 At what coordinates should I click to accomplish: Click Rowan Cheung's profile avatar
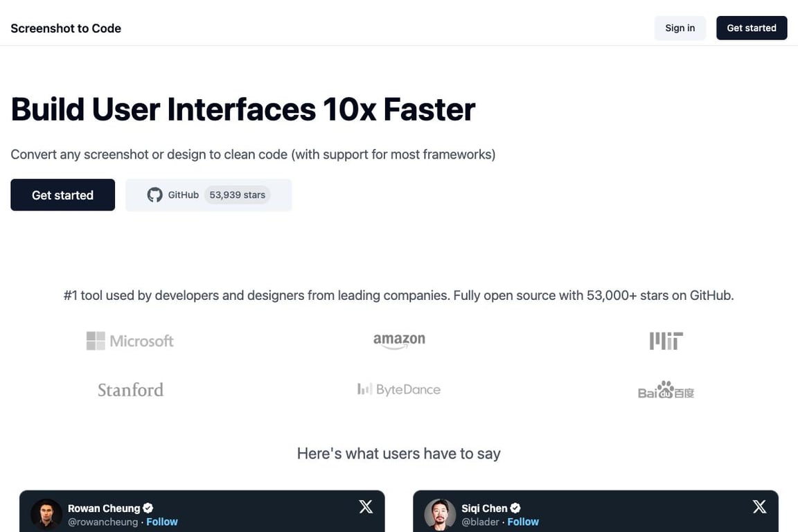[46, 514]
